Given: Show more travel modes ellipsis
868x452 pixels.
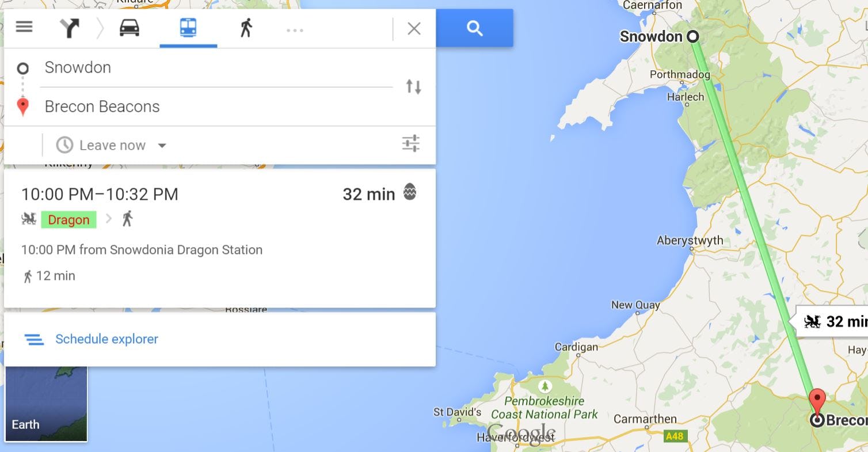Looking at the screenshot, I should (x=295, y=30).
